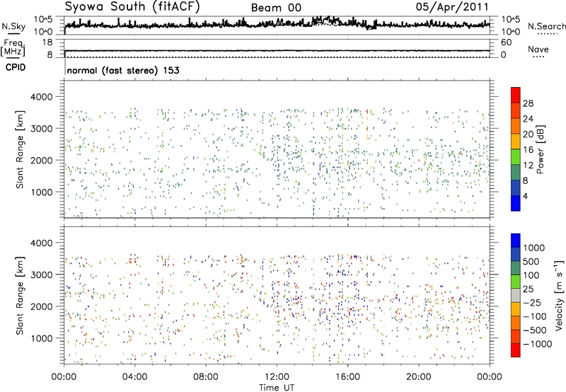566x392 pixels.
Task: Click "Slant Range [km]" of the power panel
Action: (20, 149)
